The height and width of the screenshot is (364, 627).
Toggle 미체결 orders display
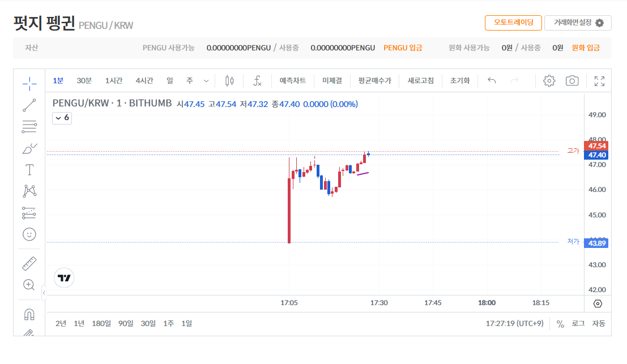click(332, 81)
